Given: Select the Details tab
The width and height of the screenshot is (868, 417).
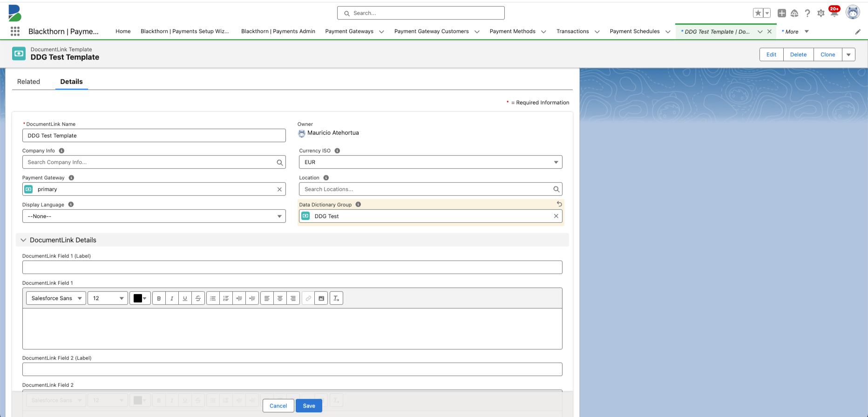Looking at the screenshot, I should pos(72,82).
